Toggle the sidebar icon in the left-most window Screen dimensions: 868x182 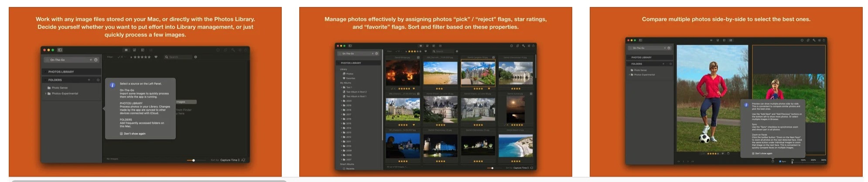(60, 50)
